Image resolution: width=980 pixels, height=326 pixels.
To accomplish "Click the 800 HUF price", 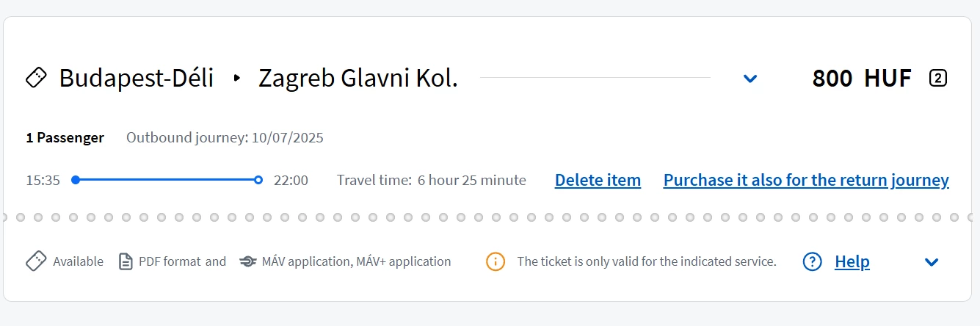I will point(861,78).
